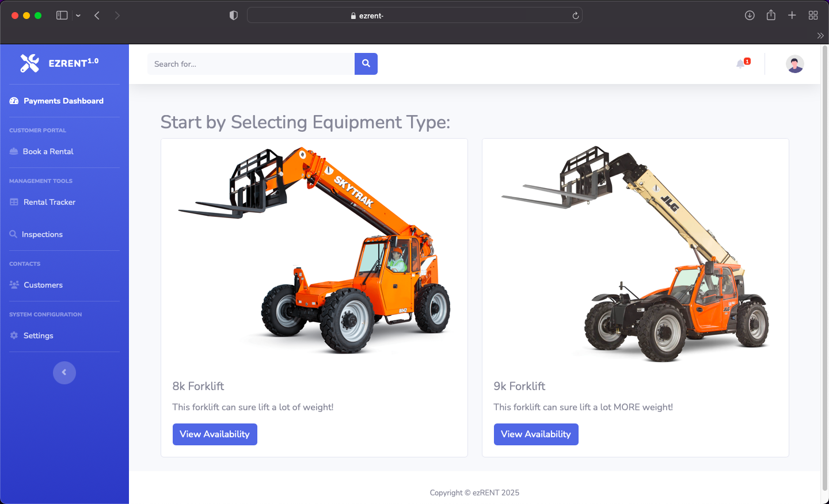The height and width of the screenshot is (504, 829).
Task: Click Safari share icon
Action: tap(771, 15)
